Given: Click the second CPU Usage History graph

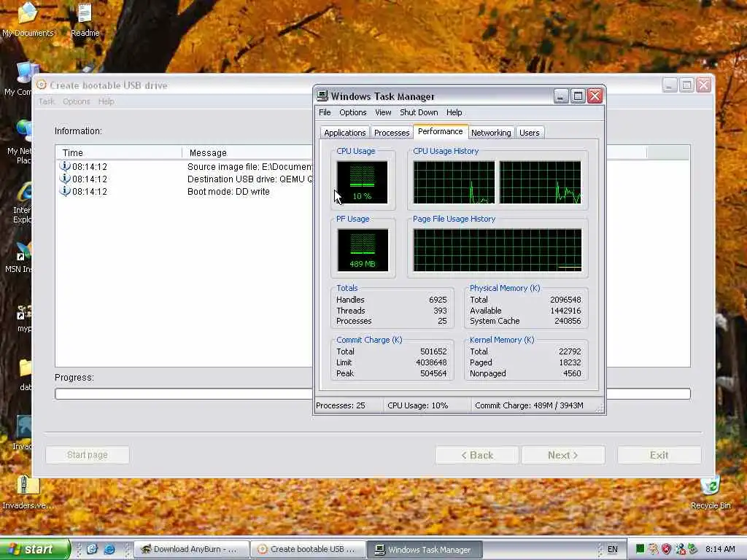Looking at the screenshot, I should point(541,182).
